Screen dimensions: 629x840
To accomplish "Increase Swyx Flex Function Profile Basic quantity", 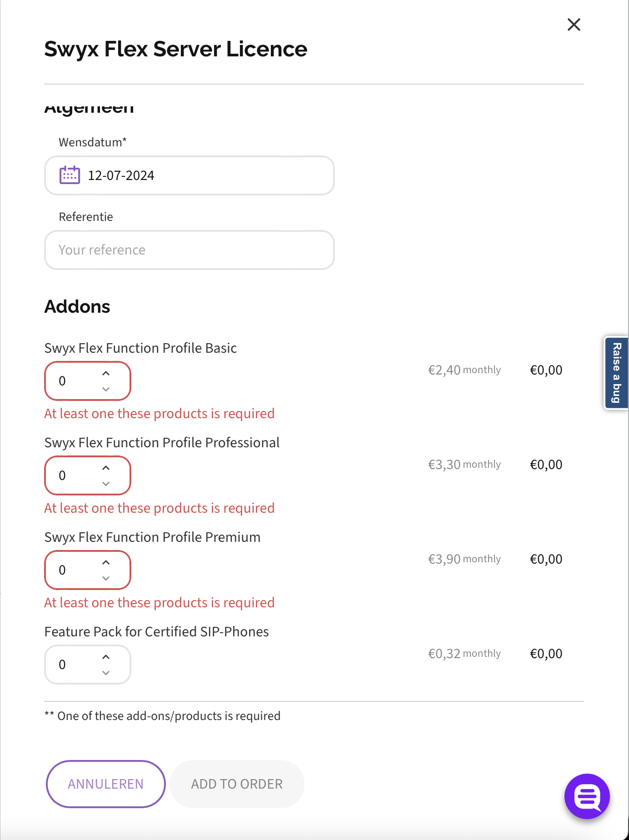I will coord(106,373).
